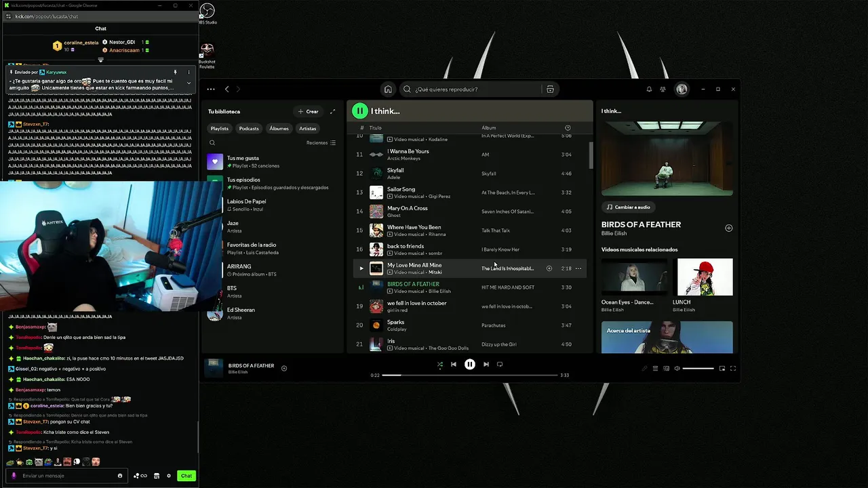868x488 pixels.
Task: Sort tracks by the Título column header
Action: point(375,127)
